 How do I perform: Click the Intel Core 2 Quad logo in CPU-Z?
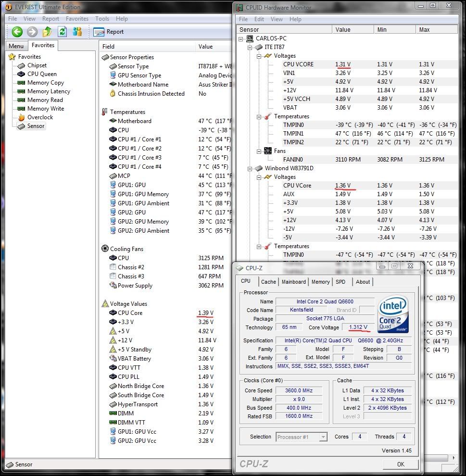393,314
